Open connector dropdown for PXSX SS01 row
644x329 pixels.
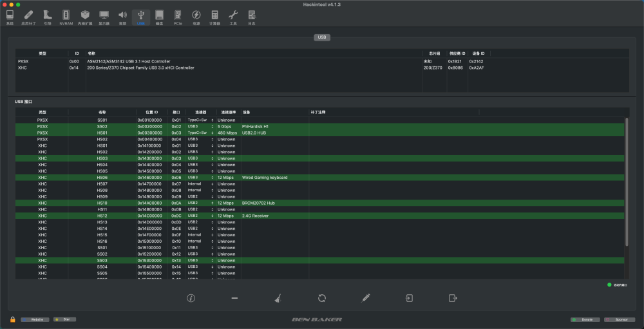(x=200, y=120)
